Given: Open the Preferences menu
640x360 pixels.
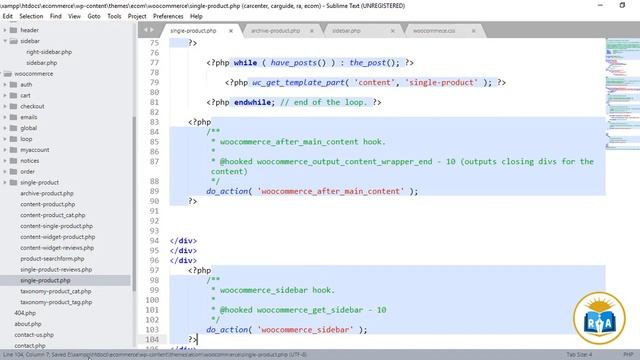Looking at the screenshot, I should coord(168,16).
